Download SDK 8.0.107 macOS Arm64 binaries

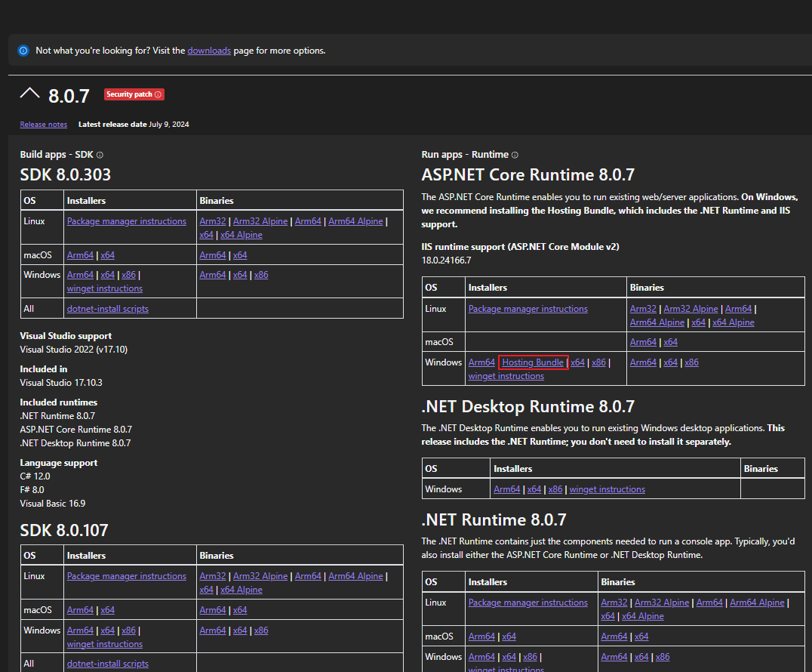click(213, 610)
